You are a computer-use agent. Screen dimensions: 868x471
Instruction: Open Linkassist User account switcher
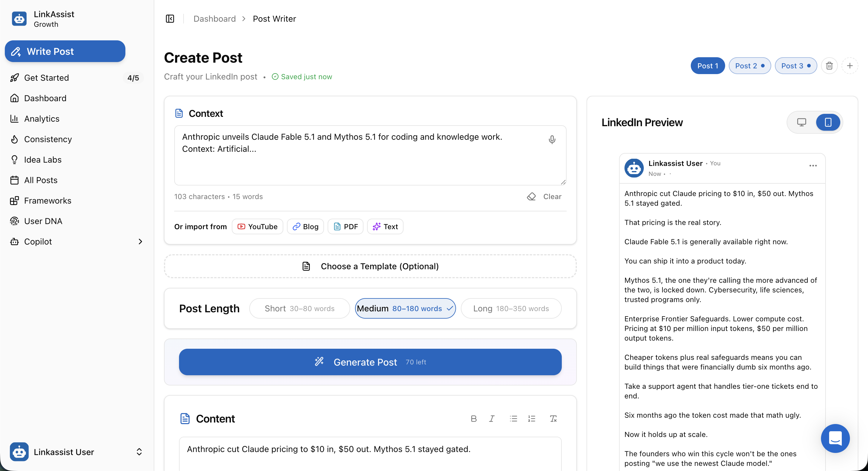77,452
